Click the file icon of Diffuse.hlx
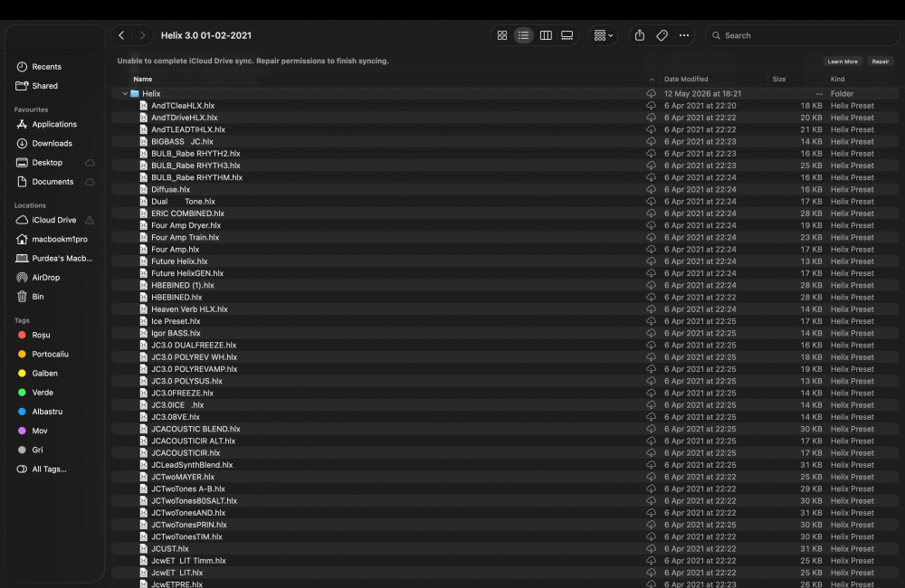Viewport: 905px width, 588px height. coord(144,189)
